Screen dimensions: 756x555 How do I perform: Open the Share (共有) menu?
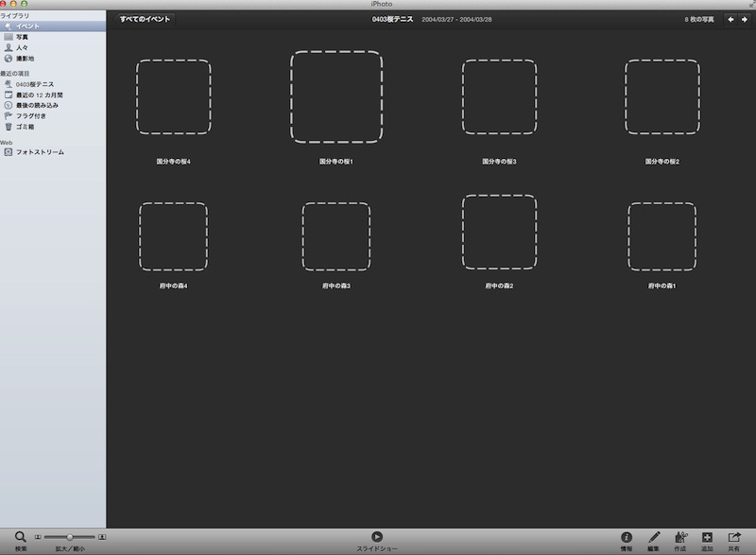click(x=734, y=537)
